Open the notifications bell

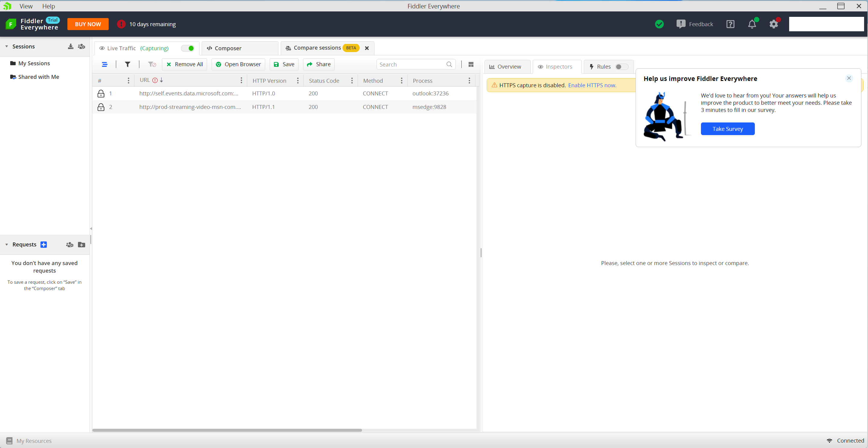click(752, 24)
